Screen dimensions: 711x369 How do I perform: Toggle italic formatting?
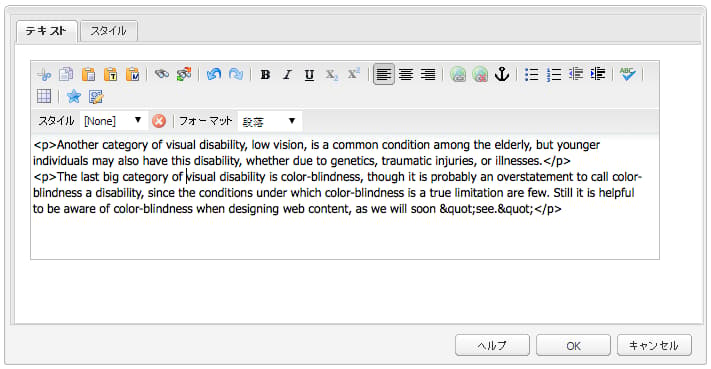click(287, 74)
